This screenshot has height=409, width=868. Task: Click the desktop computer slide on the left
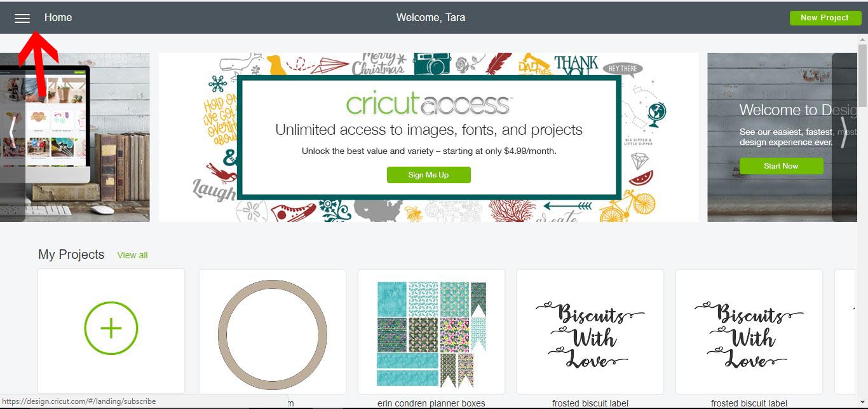(75, 137)
